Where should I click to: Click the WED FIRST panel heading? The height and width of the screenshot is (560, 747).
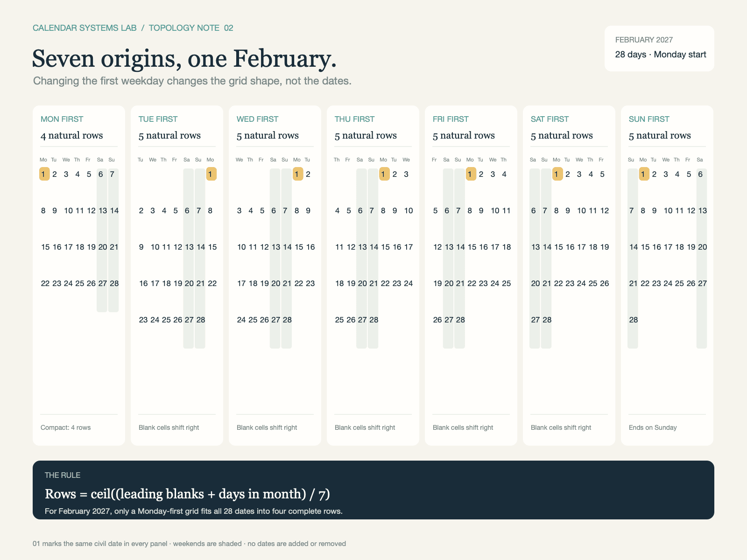click(x=257, y=119)
